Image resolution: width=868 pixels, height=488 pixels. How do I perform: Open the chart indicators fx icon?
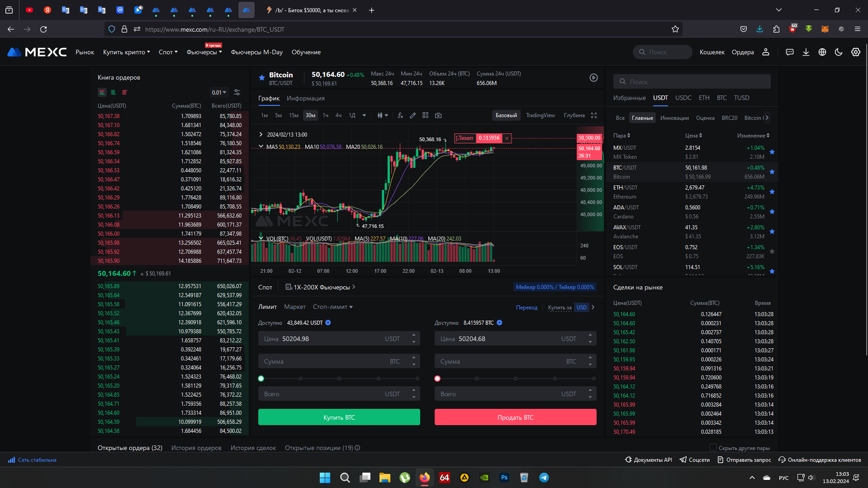pos(400,115)
